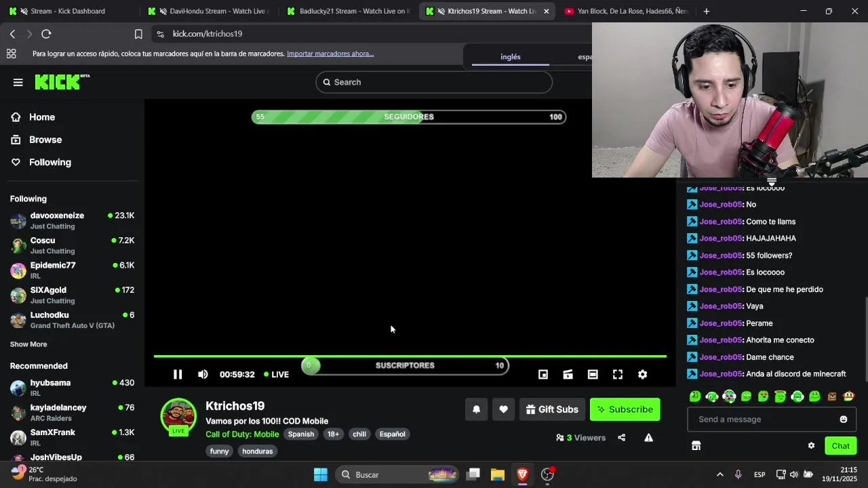
Task: Pause the stream video
Action: pyautogui.click(x=178, y=374)
